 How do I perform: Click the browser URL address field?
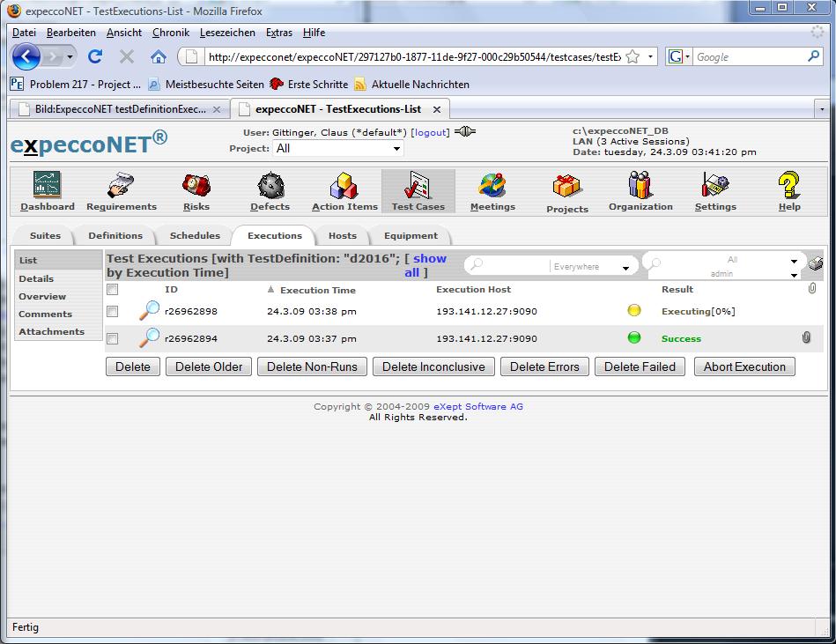(x=414, y=57)
